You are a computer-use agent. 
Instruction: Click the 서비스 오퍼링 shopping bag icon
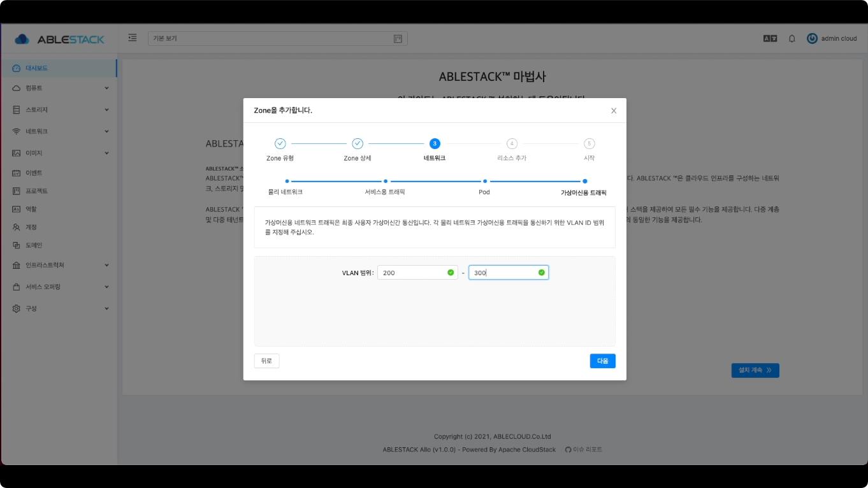click(17, 287)
